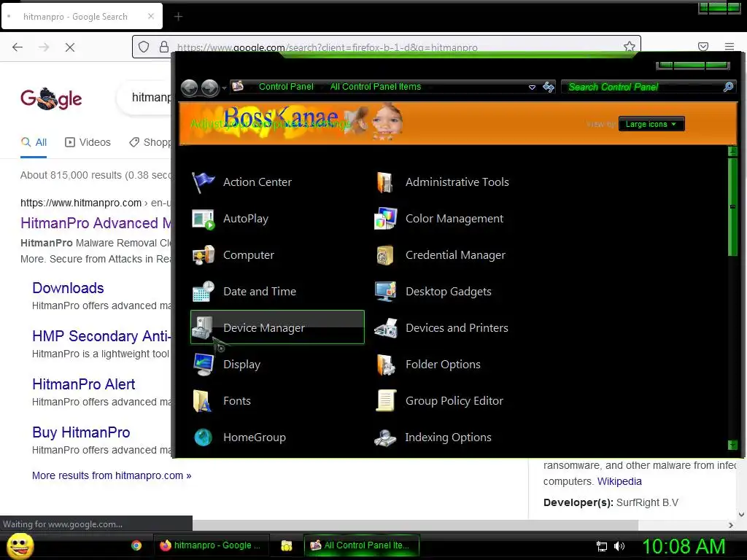Expand the recent pages arrow beside navigation buttons
The height and width of the screenshot is (560, 747).
pos(224,88)
